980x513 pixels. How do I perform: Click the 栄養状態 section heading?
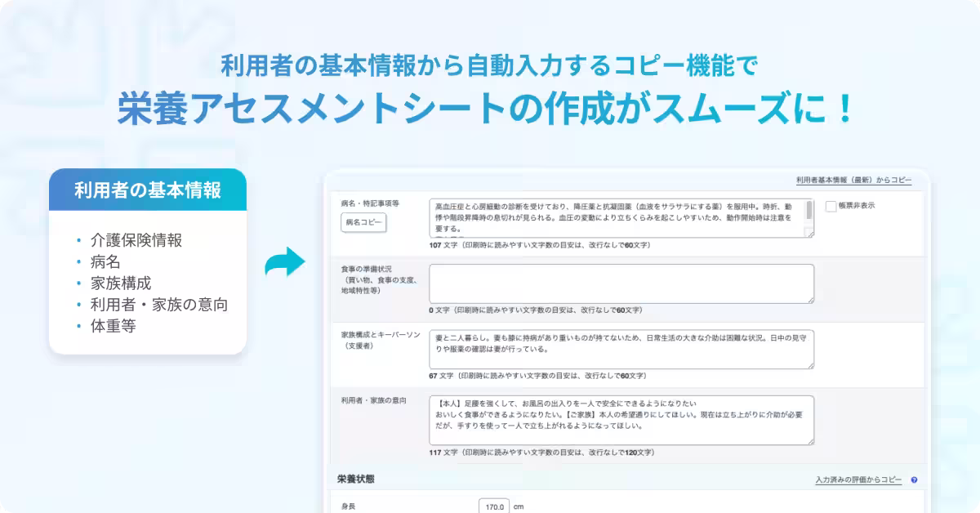(x=356, y=479)
